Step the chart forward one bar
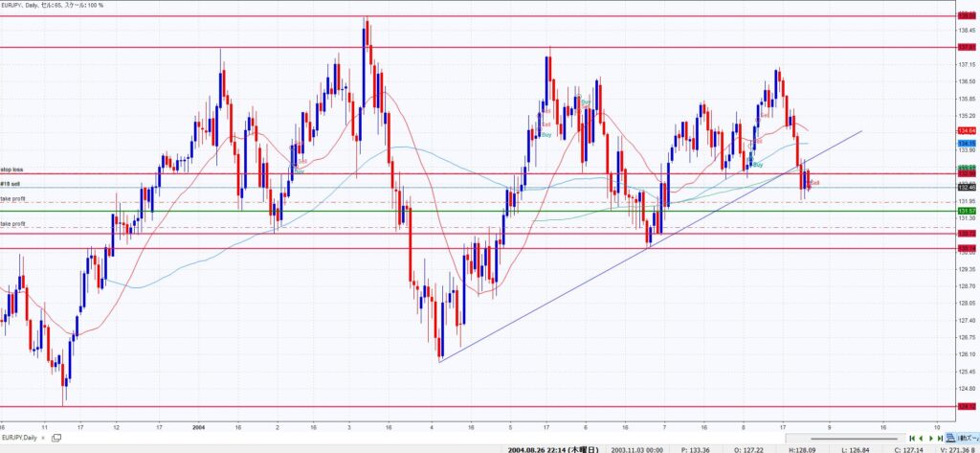The width and height of the screenshot is (980, 453). click(x=931, y=438)
